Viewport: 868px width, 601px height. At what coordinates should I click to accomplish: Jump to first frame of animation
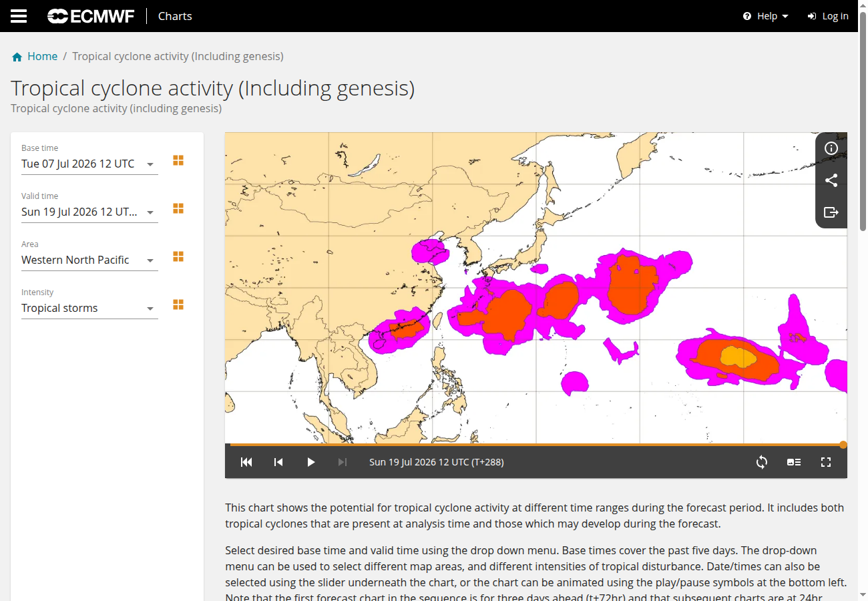click(246, 462)
